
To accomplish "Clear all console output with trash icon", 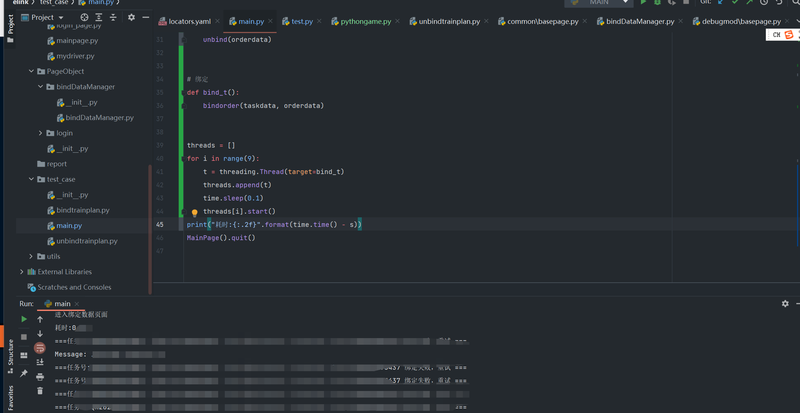I will pos(40,391).
